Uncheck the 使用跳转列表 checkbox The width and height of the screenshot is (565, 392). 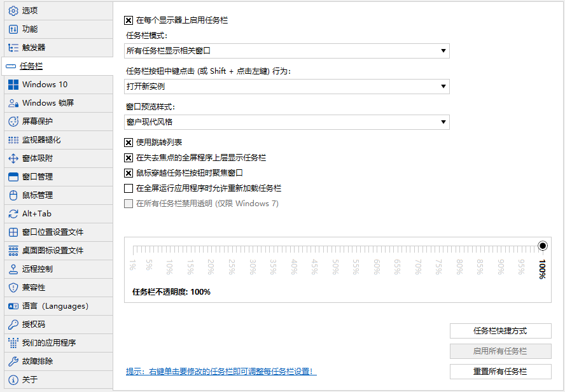click(x=129, y=142)
